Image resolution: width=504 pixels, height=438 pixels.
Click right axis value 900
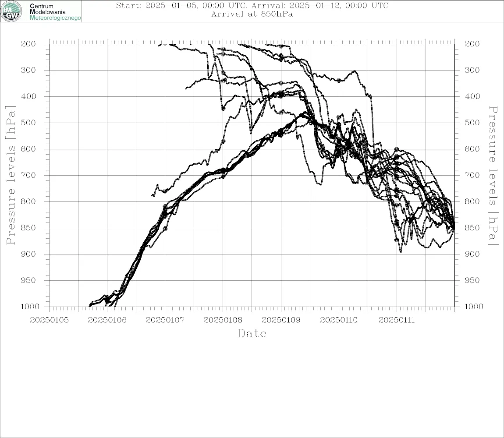[472, 254]
